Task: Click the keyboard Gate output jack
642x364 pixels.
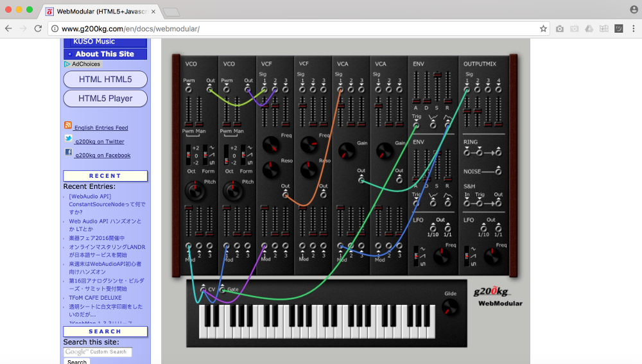Action: click(x=222, y=289)
